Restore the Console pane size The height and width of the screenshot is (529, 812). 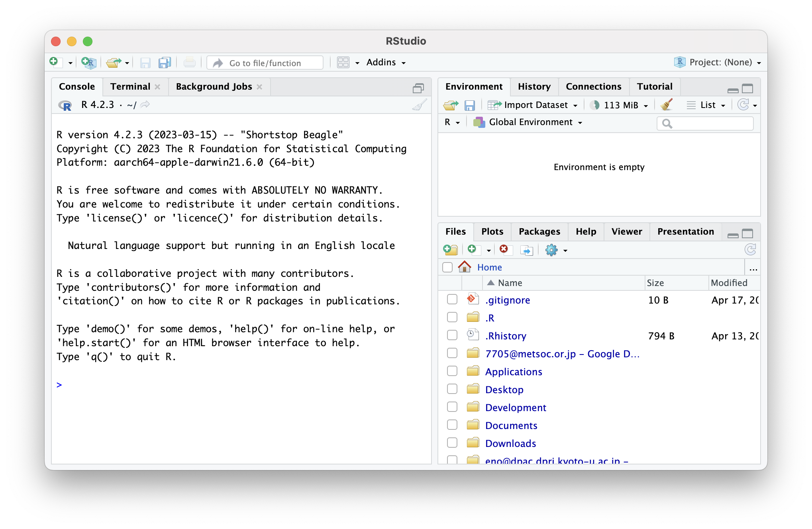pyautogui.click(x=418, y=88)
